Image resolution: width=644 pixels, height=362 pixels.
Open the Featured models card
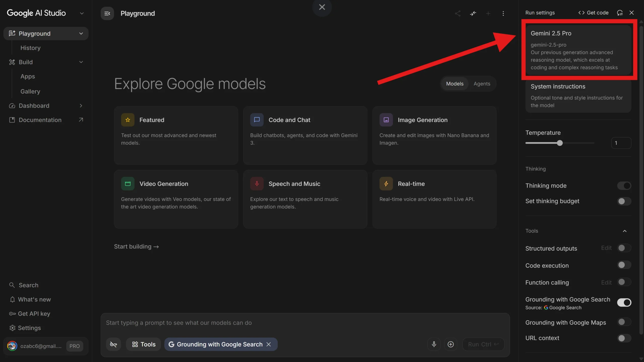tap(176, 135)
